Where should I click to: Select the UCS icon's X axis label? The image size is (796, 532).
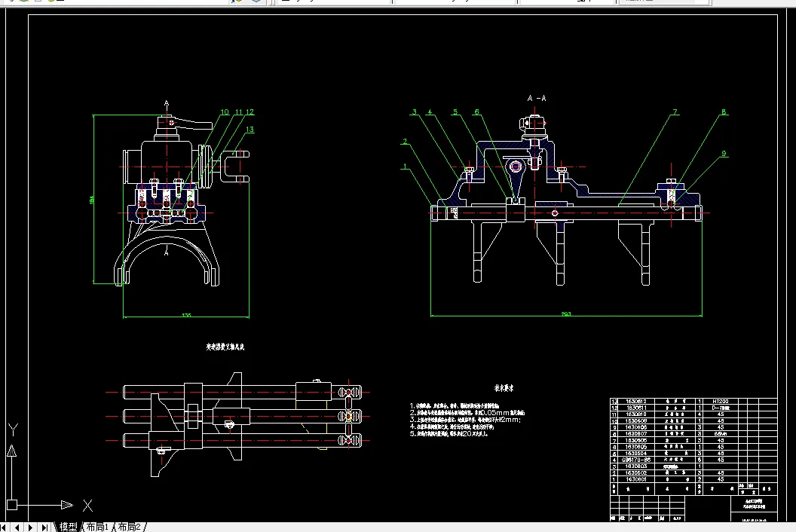(87, 506)
